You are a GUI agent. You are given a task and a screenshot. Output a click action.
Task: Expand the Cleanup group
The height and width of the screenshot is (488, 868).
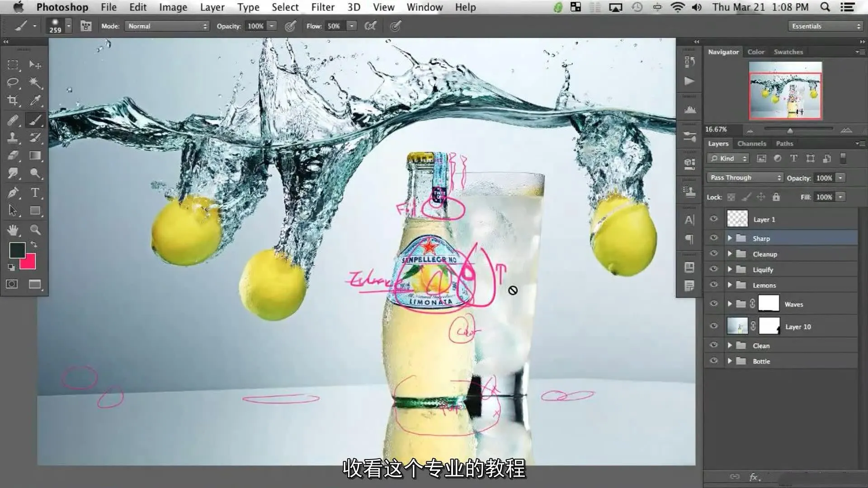pyautogui.click(x=730, y=254)
